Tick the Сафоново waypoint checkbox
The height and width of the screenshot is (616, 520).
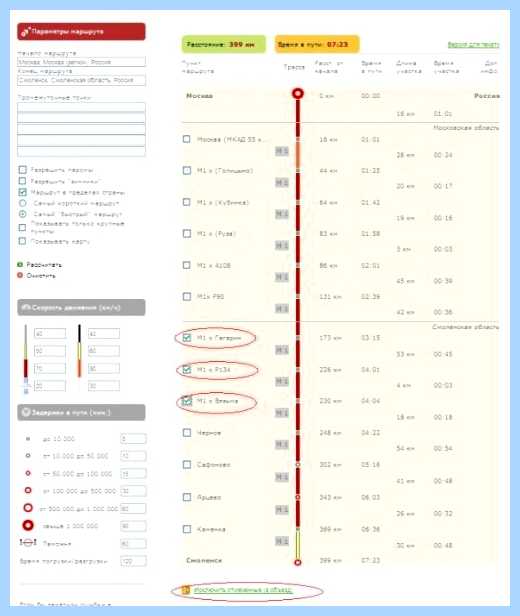187,465
